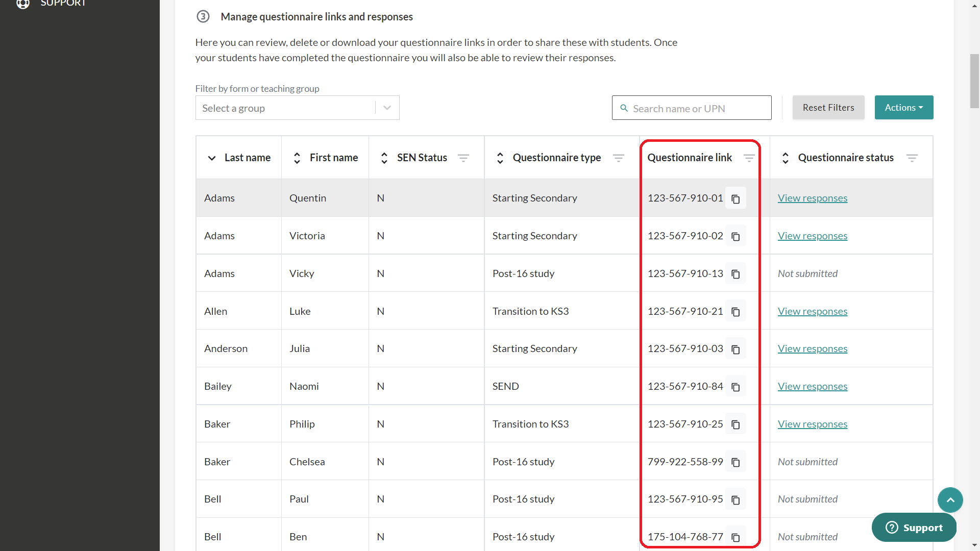
Task: Copy questionnaire link 799-922-558-99
Action: point(736,462)
